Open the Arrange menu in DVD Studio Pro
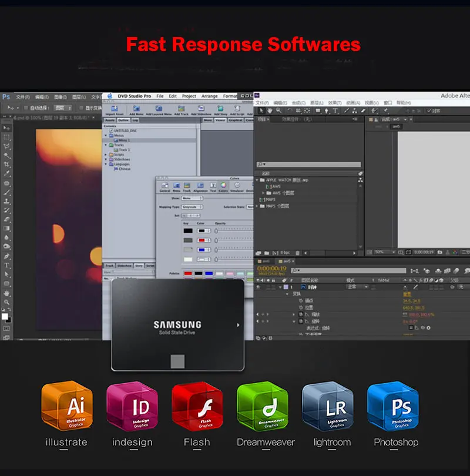 209,96
